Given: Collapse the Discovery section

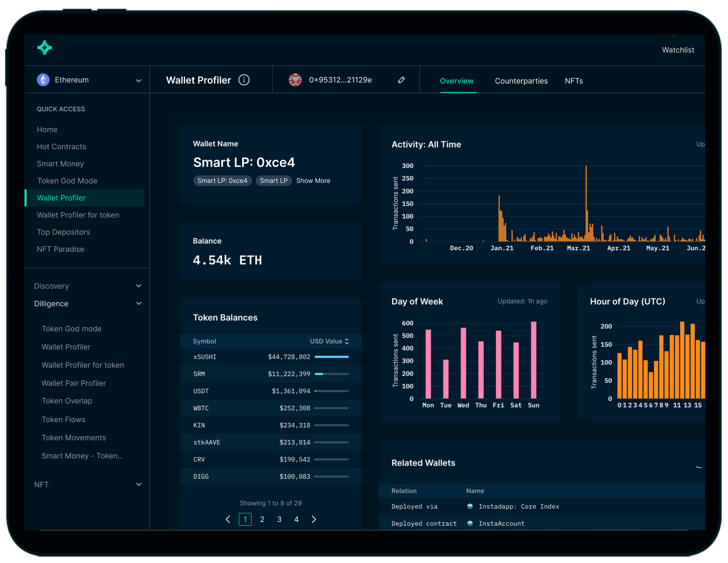Looking at the screenshot, I should click(x=139, y=286).
